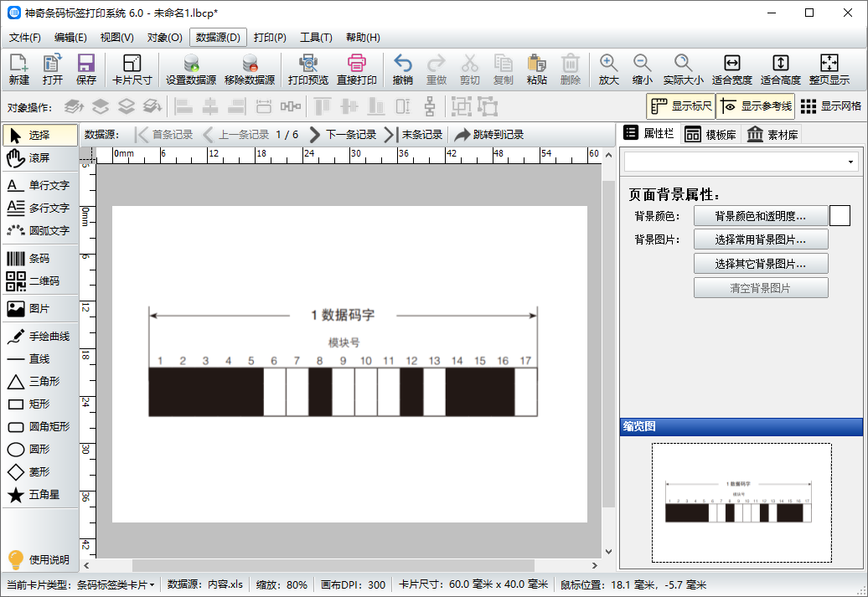Click 选择常用背景图片 button
868x597 pixels.
761,240
